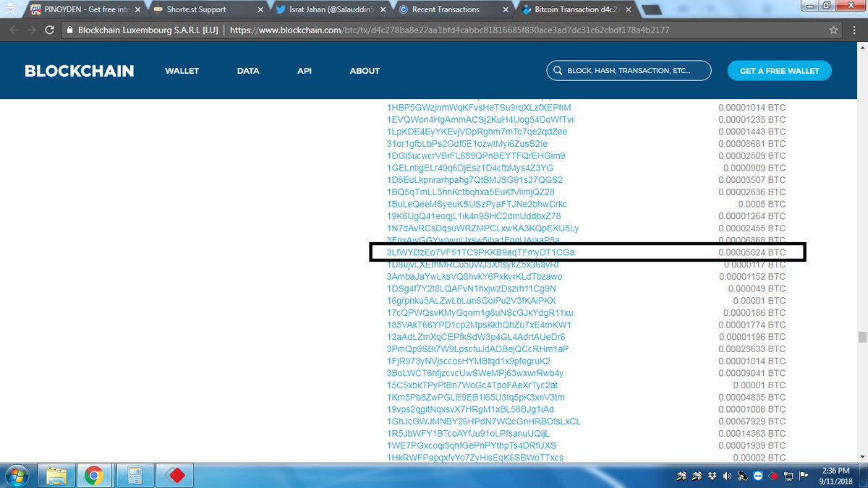This screenshot has height=488, width=868.
Task: Open address 185VAkT66YPD1cp2MpsKkhQhZu7xE4mKW1
Action: (480, 325)
